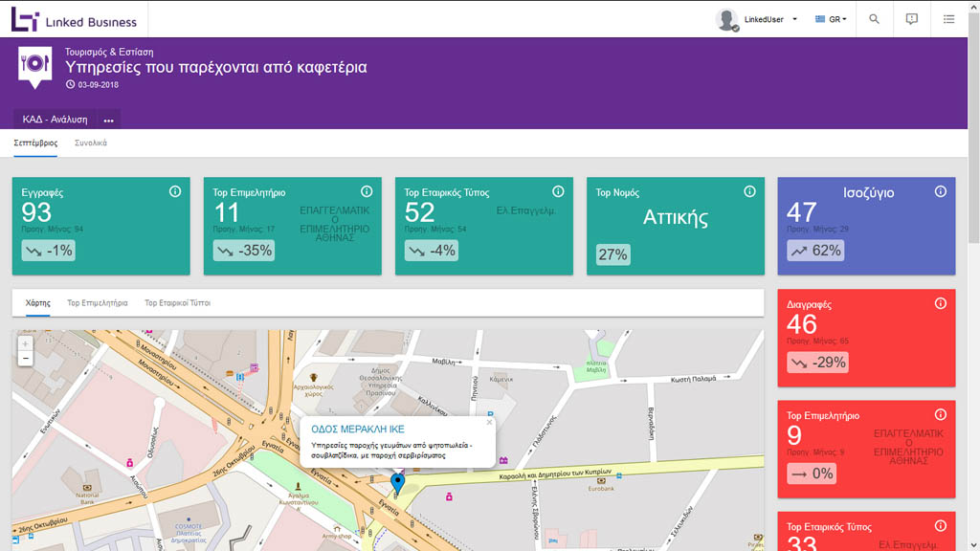Open the ΟΔΟΣ ΜΕΡΑΚΛΗ ΙΚΕ company link
This screenshot has height=551, width=980.
point(358,430)
